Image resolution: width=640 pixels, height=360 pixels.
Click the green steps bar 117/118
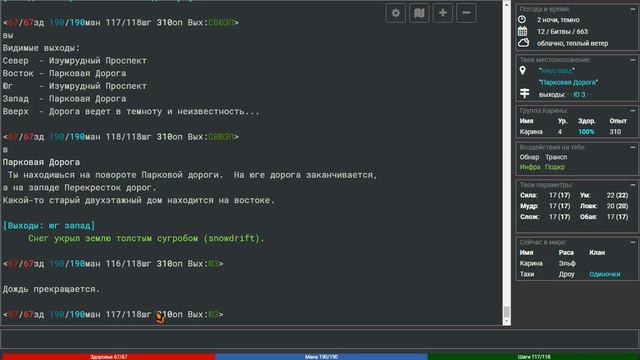533,357
